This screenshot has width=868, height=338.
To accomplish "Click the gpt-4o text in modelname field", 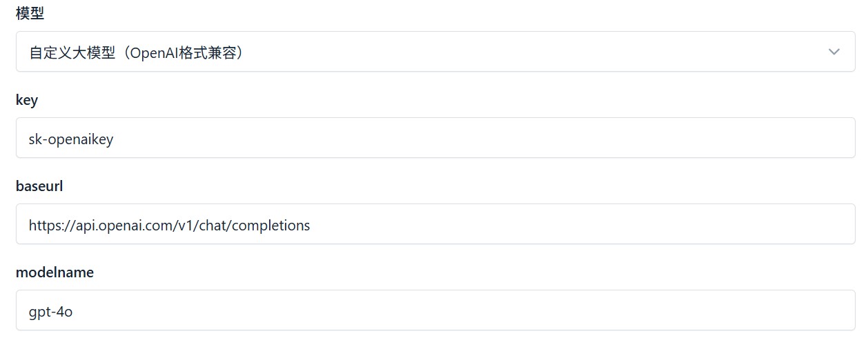I will [50, 311].
